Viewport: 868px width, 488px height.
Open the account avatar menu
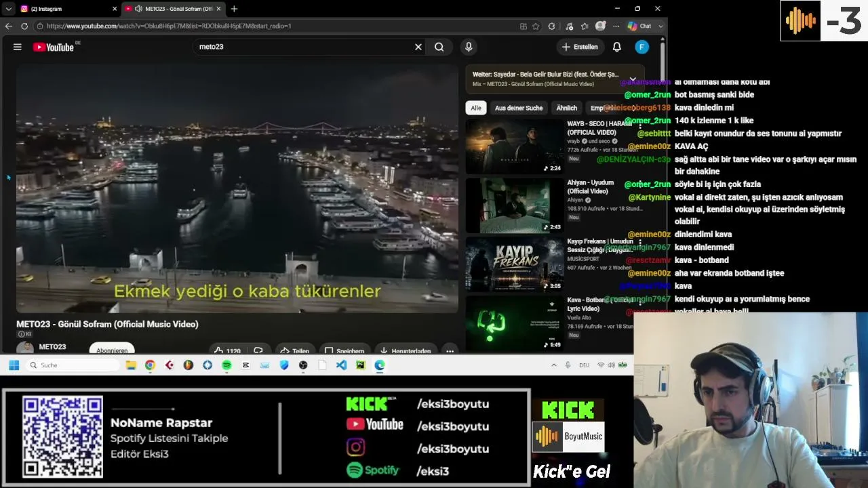point(642,47)
